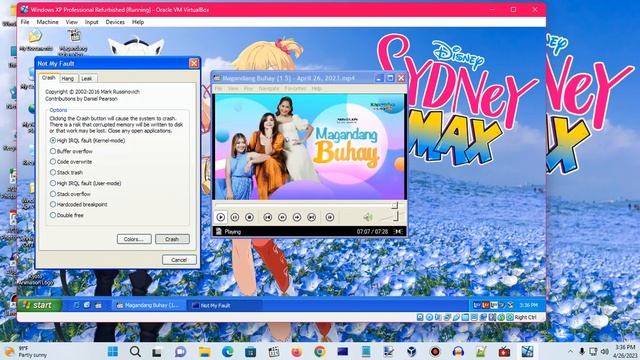Image resolution: width=640 pixels, height=360 pixels.
Task: Select the Stack trash option
Action: coord(66,172)
